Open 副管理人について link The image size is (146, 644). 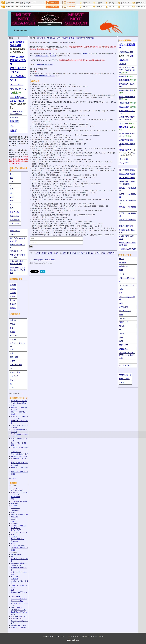[18, 91]
